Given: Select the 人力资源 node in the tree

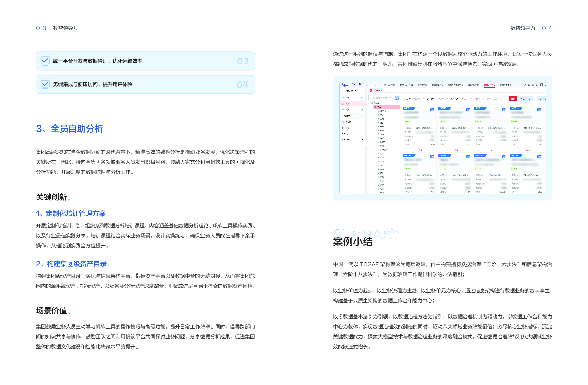Looking at the screenshot, I should [383, 150].
